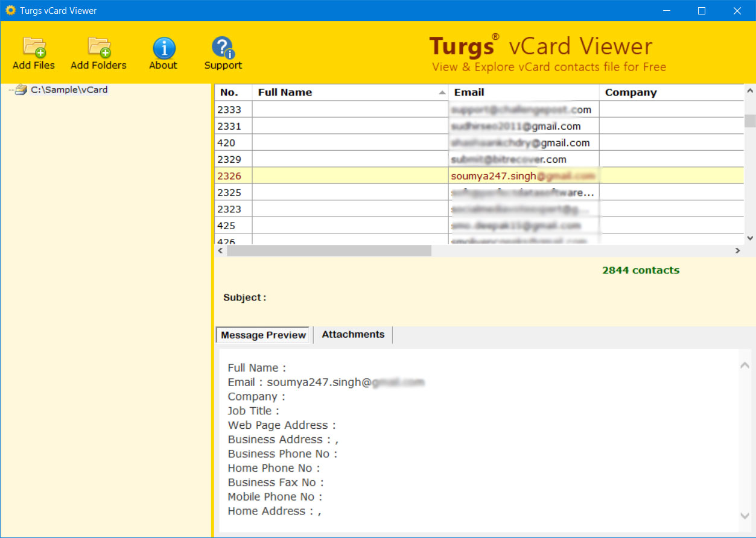Select contact row number 2331
The height and width of the screenshot is (538, 756).
(480, 126)
